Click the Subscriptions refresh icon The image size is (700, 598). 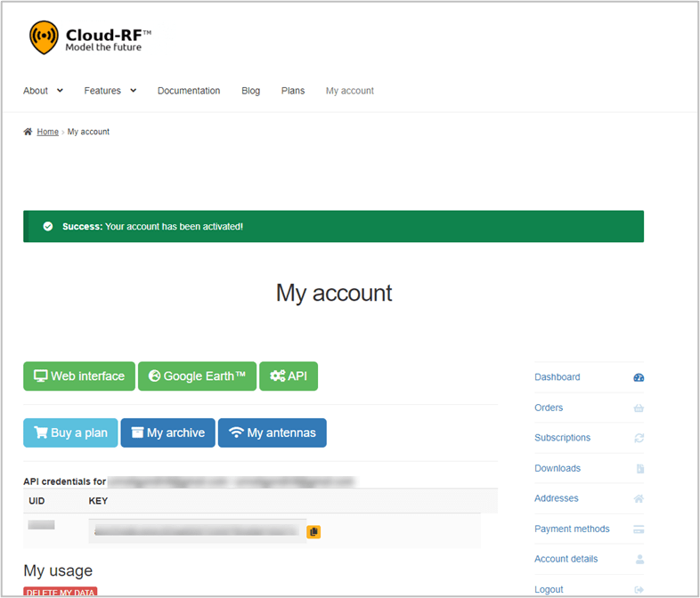[639, 438]
